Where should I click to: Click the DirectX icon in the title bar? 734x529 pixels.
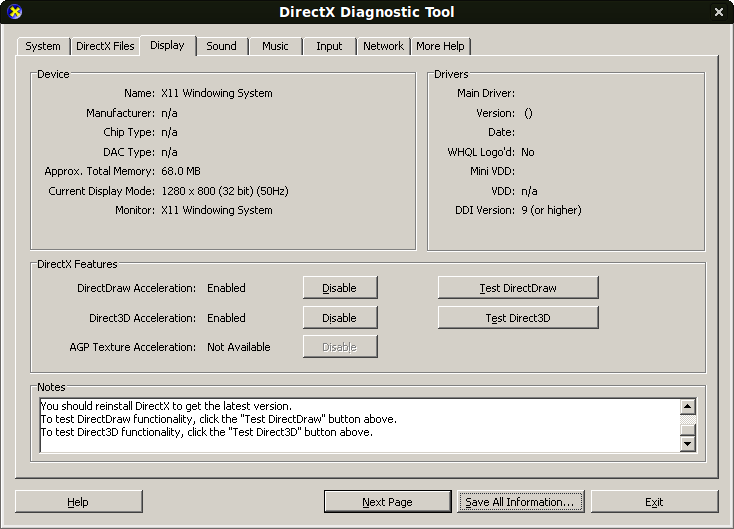(14, 12)
